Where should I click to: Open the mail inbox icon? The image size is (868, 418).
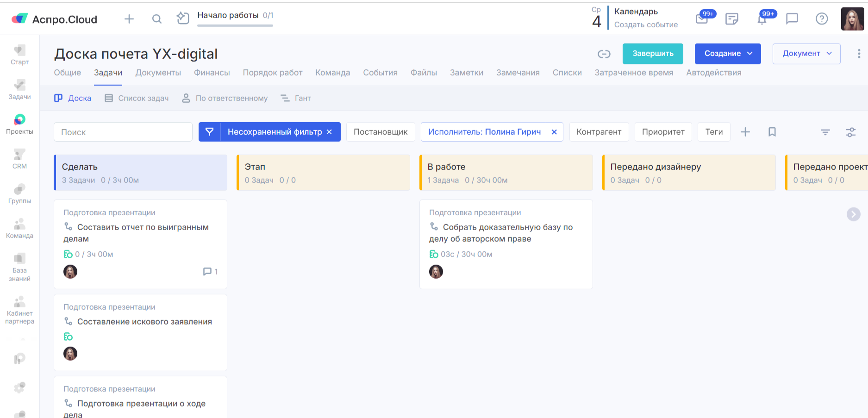tap(702, 19)
